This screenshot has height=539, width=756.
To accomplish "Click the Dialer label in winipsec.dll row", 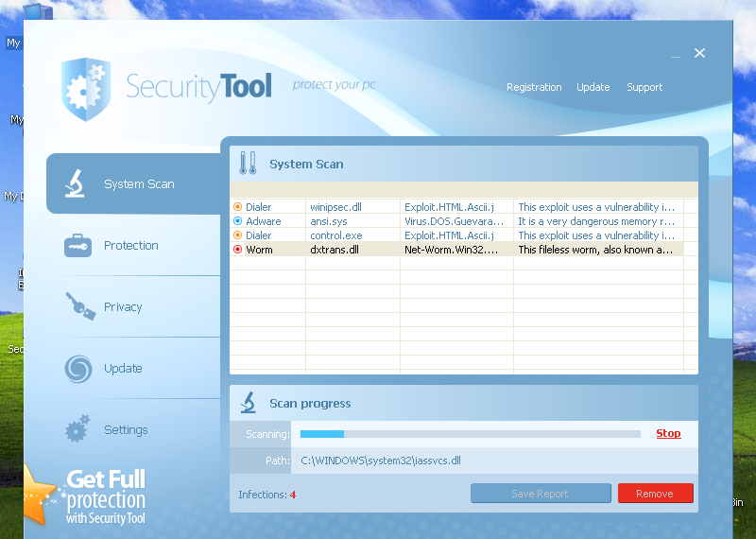I will (x=258, y=207).
